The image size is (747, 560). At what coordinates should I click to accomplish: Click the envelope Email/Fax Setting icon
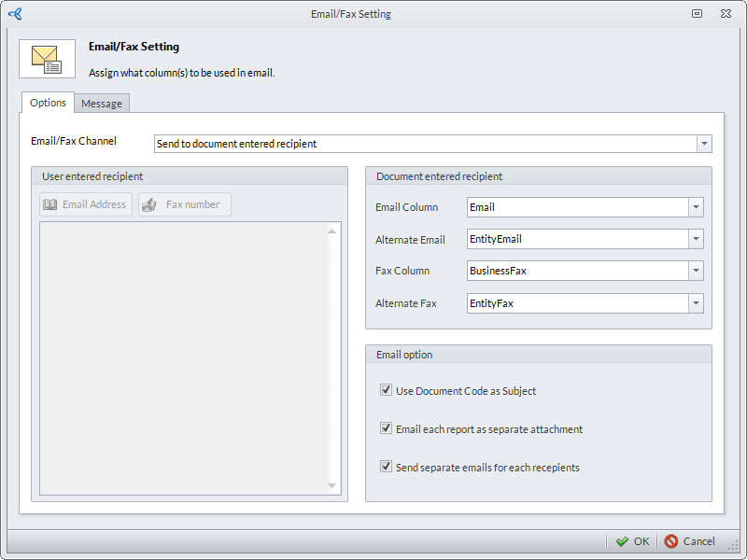(47, 59)
